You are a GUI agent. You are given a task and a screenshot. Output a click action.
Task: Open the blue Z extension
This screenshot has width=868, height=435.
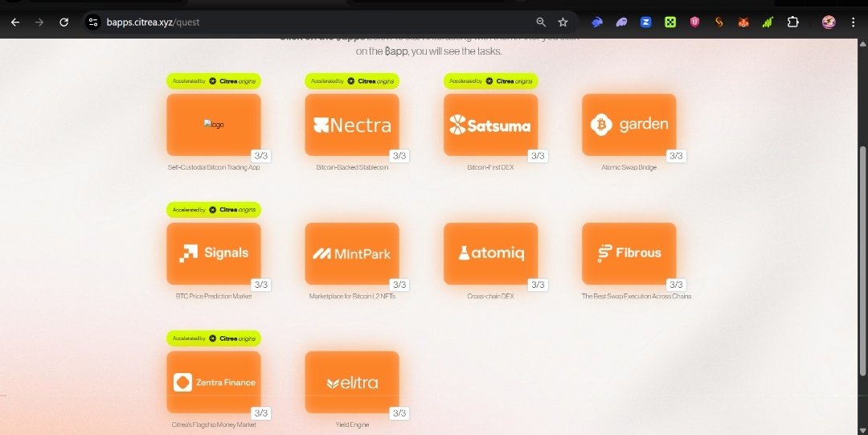tap(646, 23)
